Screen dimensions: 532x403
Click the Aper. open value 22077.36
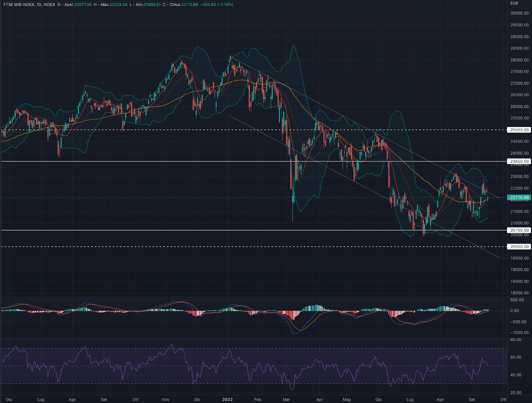pyautogui.click(x=83, y=5)
